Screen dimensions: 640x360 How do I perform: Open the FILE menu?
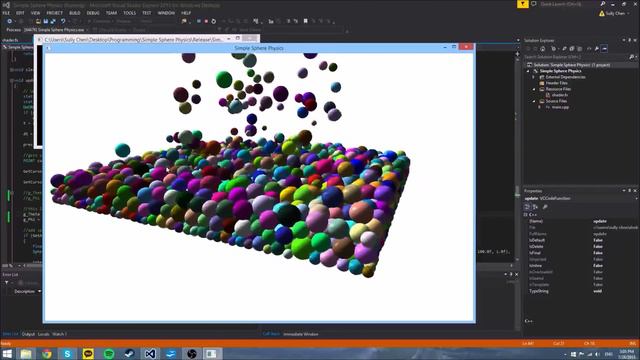pyautogui.click(x=6, y=13)
